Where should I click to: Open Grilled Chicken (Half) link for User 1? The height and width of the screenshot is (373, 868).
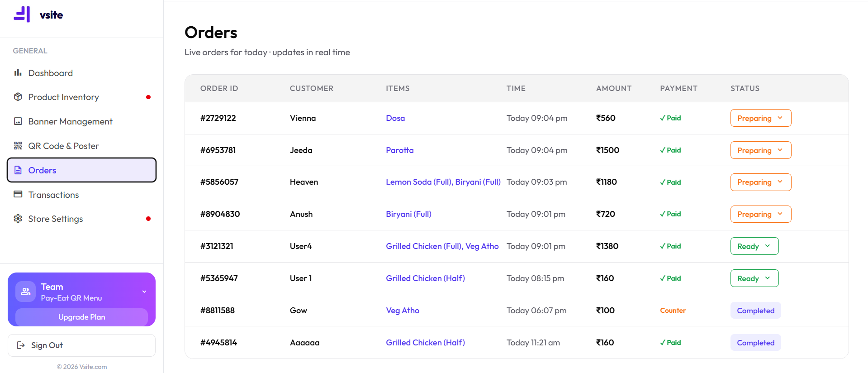point(425,278)
